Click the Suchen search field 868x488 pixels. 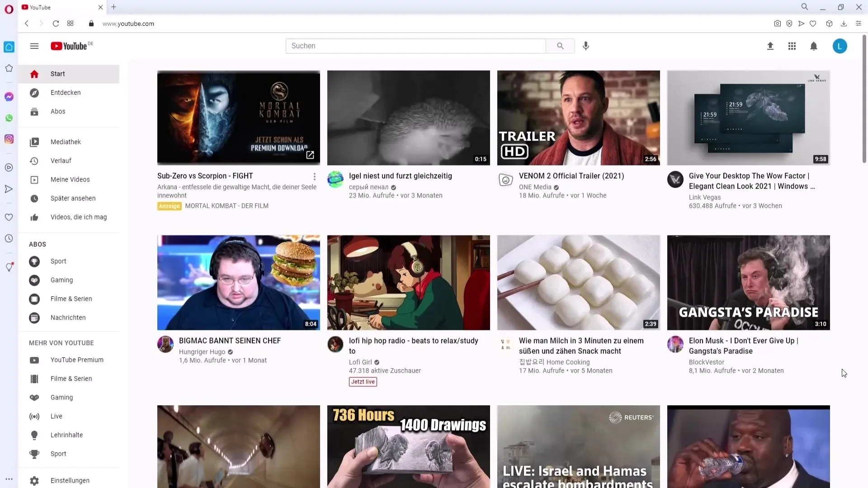click(416, 46)
